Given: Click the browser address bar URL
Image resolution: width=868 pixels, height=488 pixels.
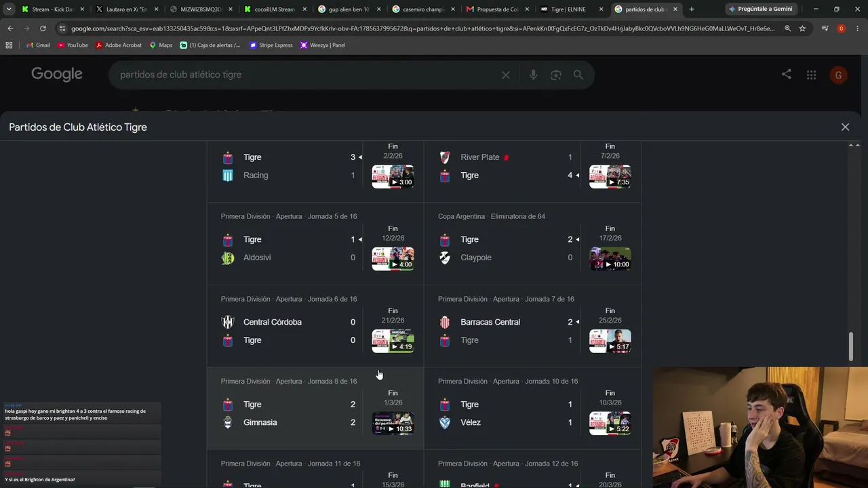Looking at the screenshot, I should 422,28.
